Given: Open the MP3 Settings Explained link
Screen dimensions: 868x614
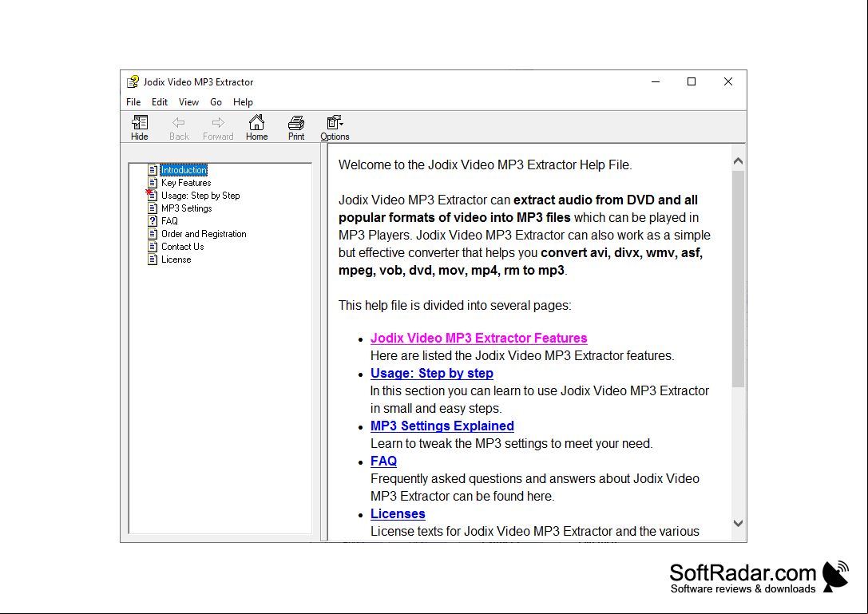Looking at the screenshot, I should (x=442, y=426).
